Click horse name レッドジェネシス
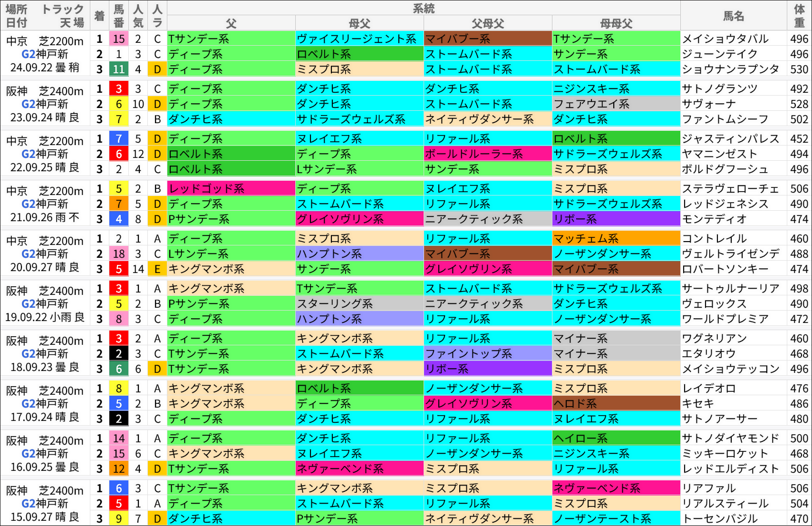The width and height of the screenshot is (812, 526). 725,204
